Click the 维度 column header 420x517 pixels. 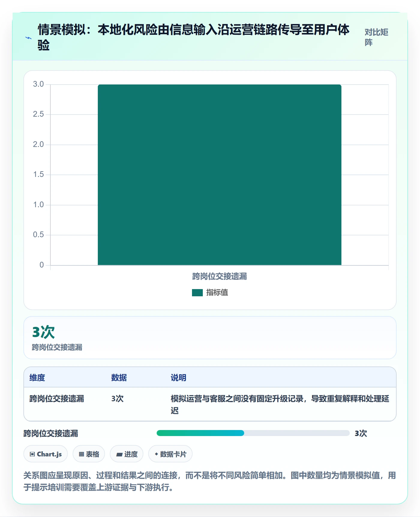point(37,378)
